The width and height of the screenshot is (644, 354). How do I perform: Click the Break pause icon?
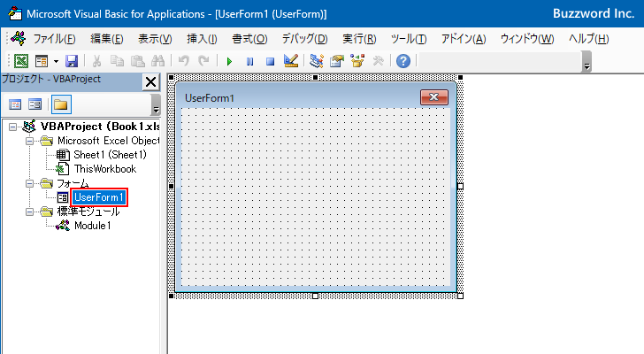(x=249, y=62)
